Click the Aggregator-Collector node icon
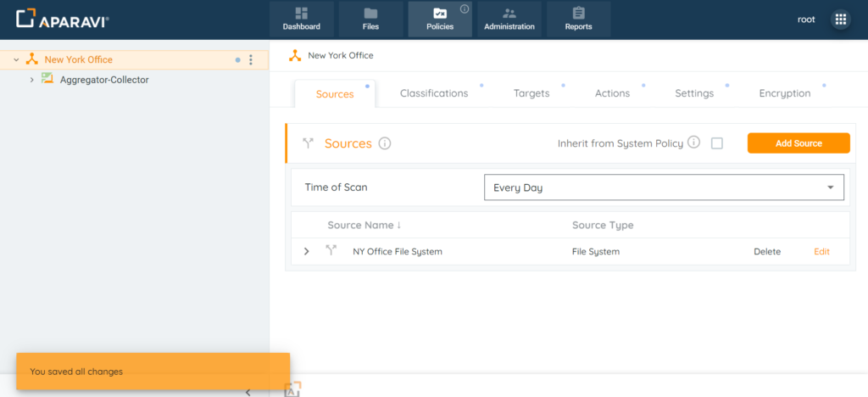Image resolution: width=868 pixels, height=397 pixels. [x=47, y=79]
